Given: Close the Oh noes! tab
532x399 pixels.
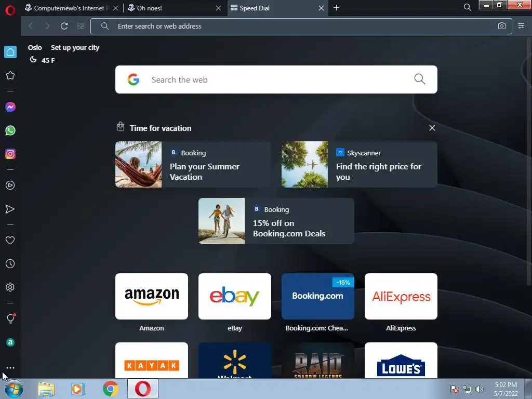Looking at the screenshot, I should [219, 8].
